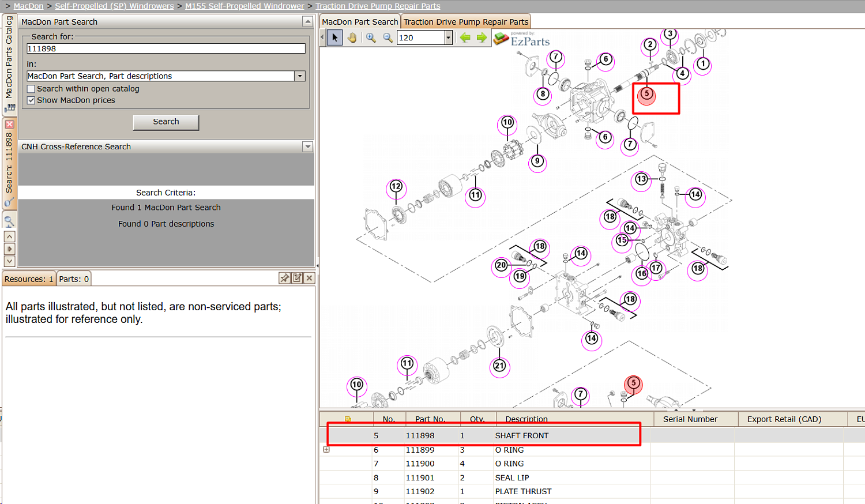This screenshot has width=865, height=504.
Task: Click the notes column header icon in parts table
Action: (348, 419)
